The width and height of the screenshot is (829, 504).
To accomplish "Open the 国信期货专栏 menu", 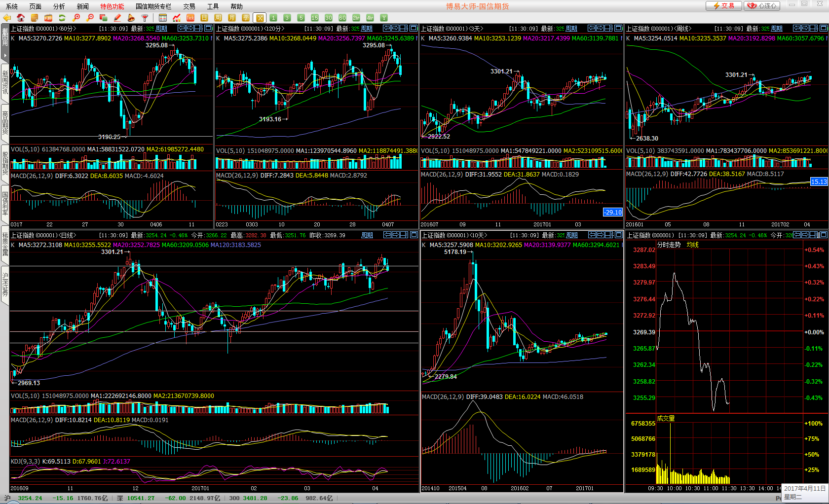I will pyautogui.click(x=153, y=6).
